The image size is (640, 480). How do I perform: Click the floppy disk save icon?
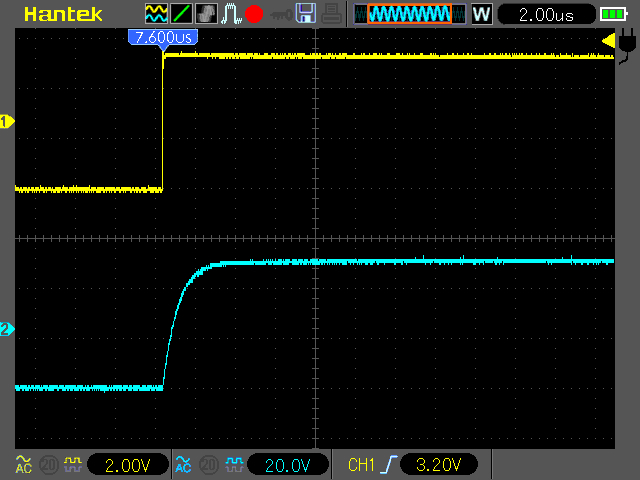306,13
